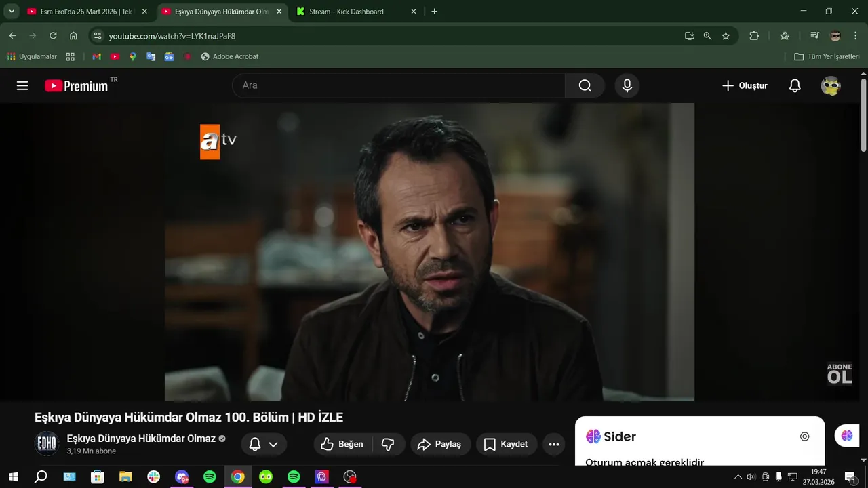This screenshot has width=868, height=488.
Task: Open the Adobe Acrobat bookmark
Action: 230,57
